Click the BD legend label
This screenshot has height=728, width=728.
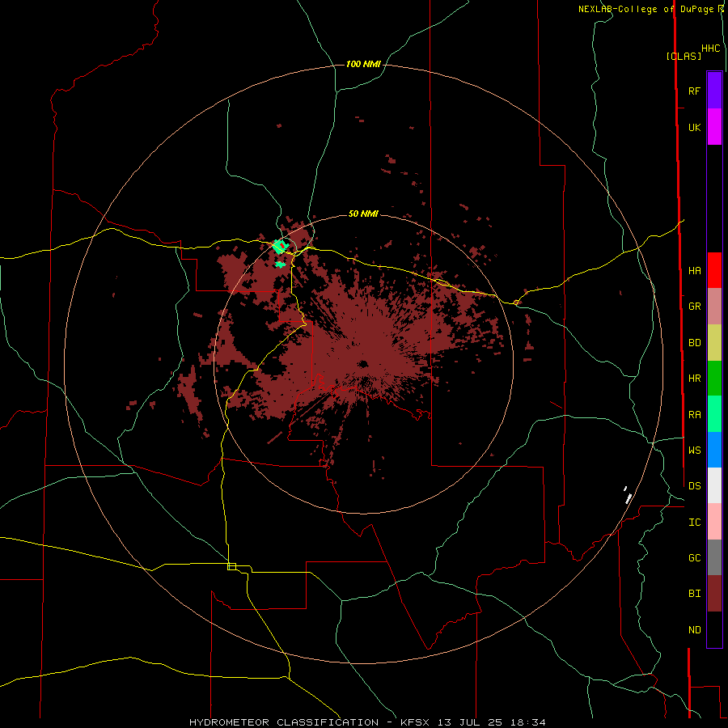click(x=694, y=343)
